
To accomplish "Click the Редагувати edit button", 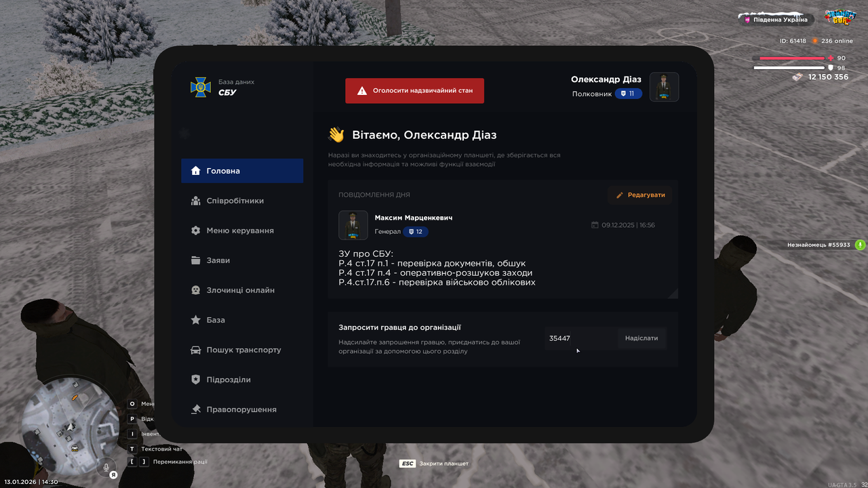I will [x=640, y=195].
